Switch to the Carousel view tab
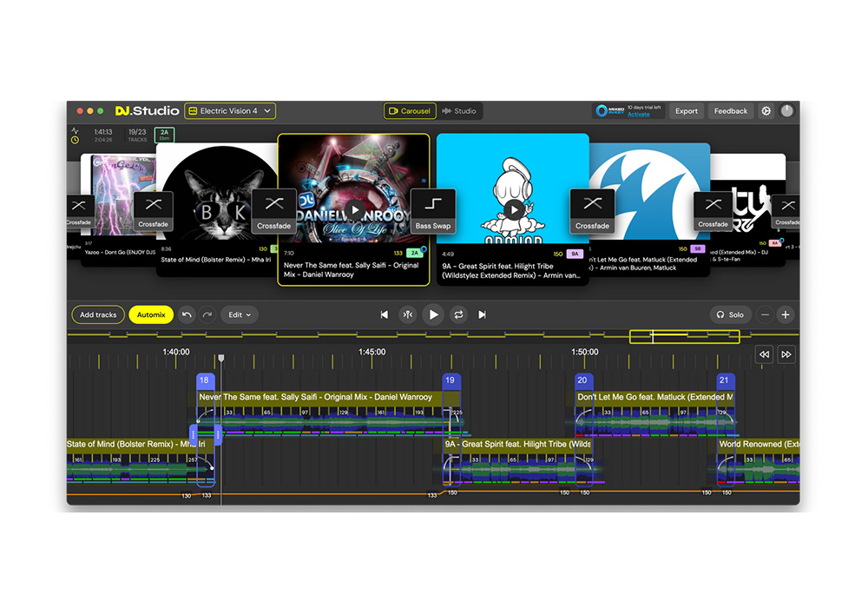This screenshot has height=608, width=868. coord(410,111)
